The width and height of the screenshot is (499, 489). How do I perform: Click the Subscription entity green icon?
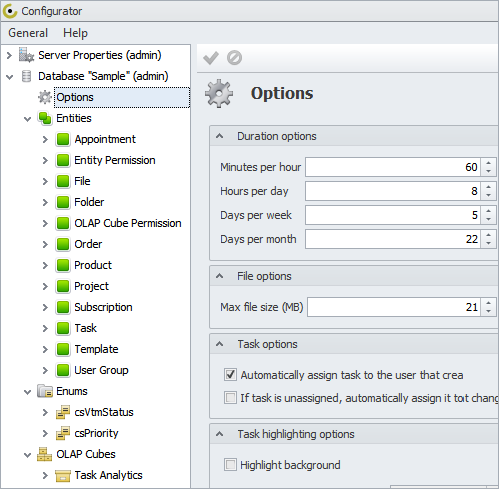coord(63,307)
